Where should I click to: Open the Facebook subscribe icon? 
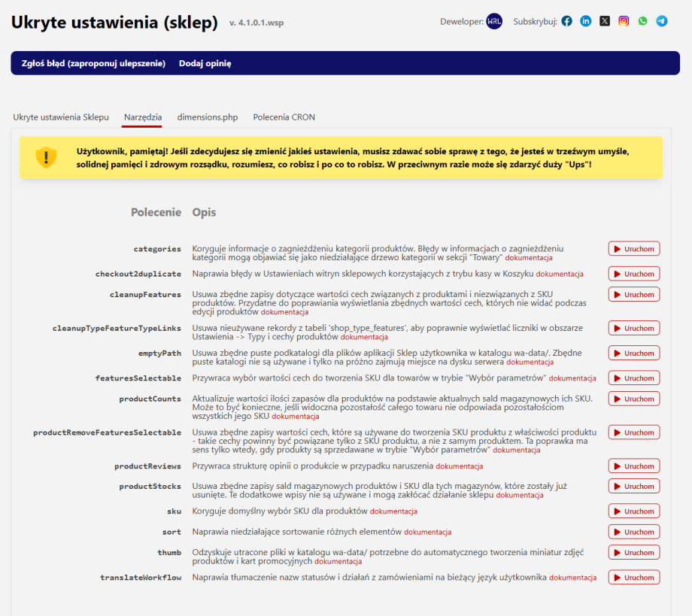566,21
